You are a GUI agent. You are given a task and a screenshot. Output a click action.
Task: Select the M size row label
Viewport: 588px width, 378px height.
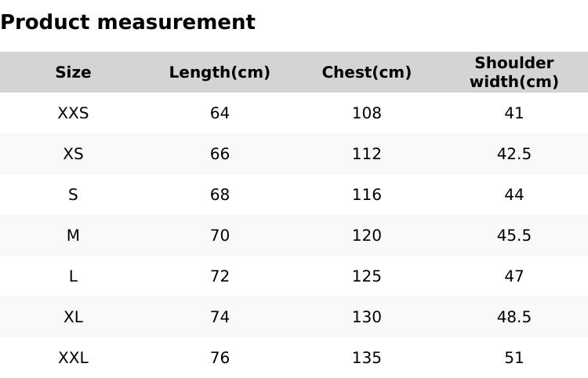tap(73, 235)
